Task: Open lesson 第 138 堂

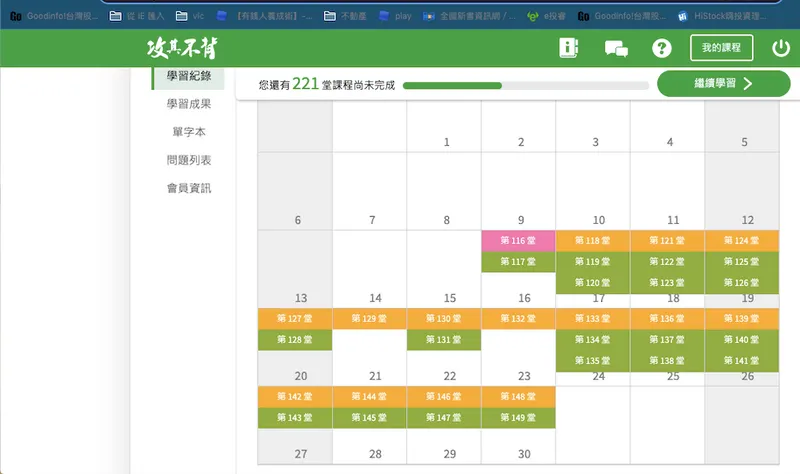Action: [667, 361]
